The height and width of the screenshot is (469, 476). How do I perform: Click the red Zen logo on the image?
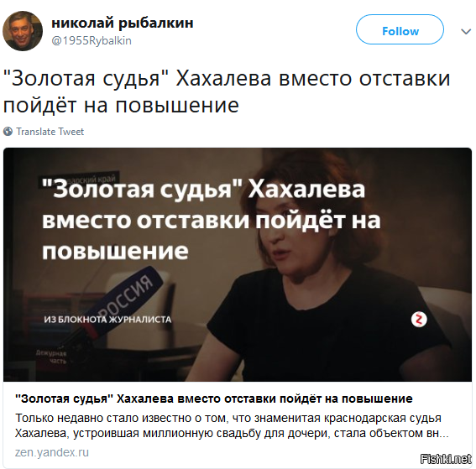click(x=419, y=320)
